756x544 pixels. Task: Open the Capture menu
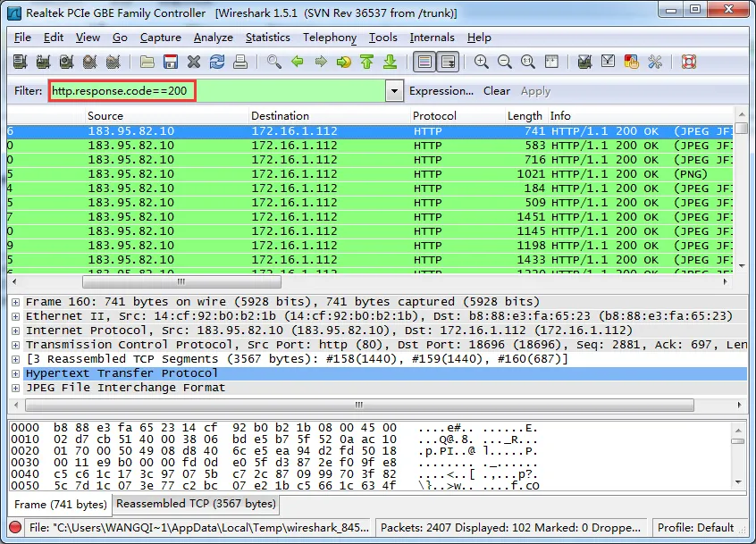tap(161, 38)
